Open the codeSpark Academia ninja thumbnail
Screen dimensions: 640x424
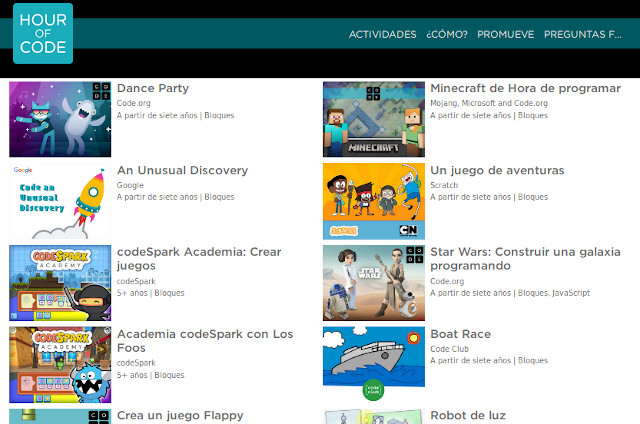pos(60,283)
